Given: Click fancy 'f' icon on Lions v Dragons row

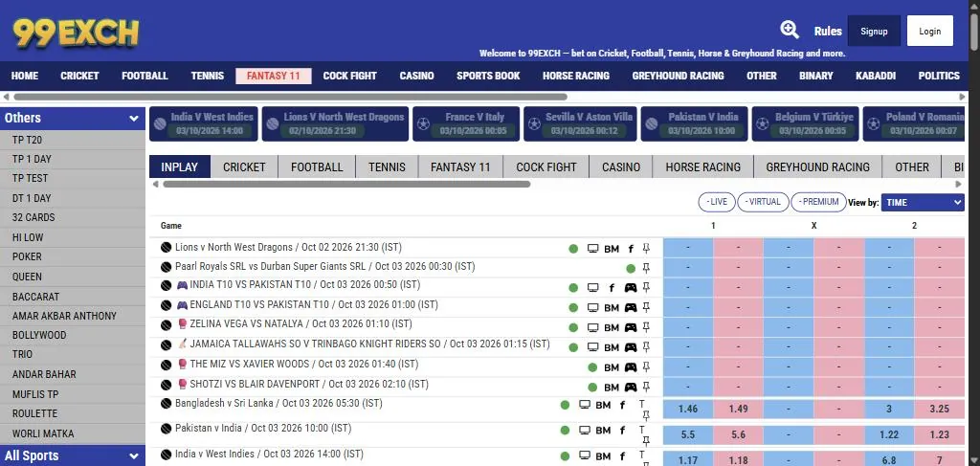Looking at the screenshot, I should [631, 249].
